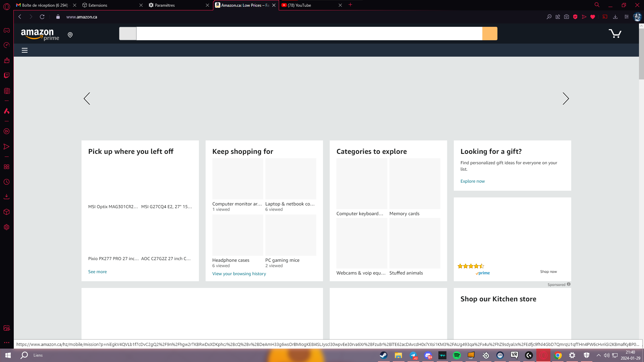The width and height of the screenshot is (644, 362).
Task: Open a new tab with plus button
Action: click(x=350, y=5)
